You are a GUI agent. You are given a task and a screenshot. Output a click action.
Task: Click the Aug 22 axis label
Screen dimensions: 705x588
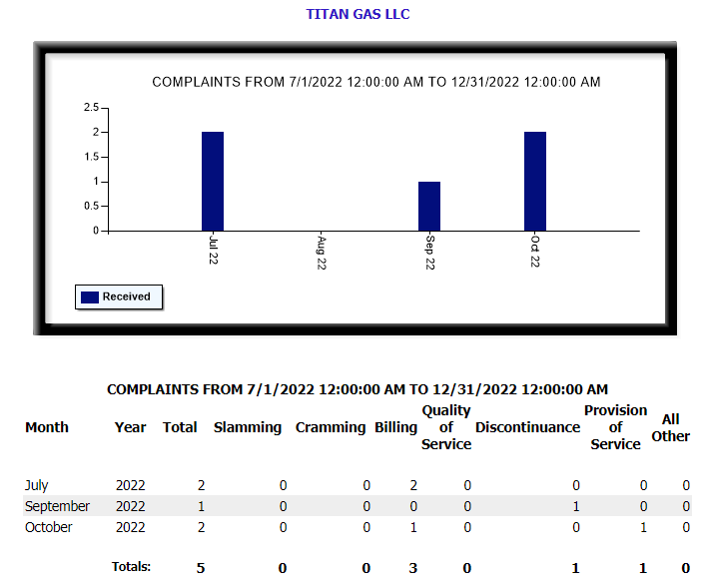[321, 253]
